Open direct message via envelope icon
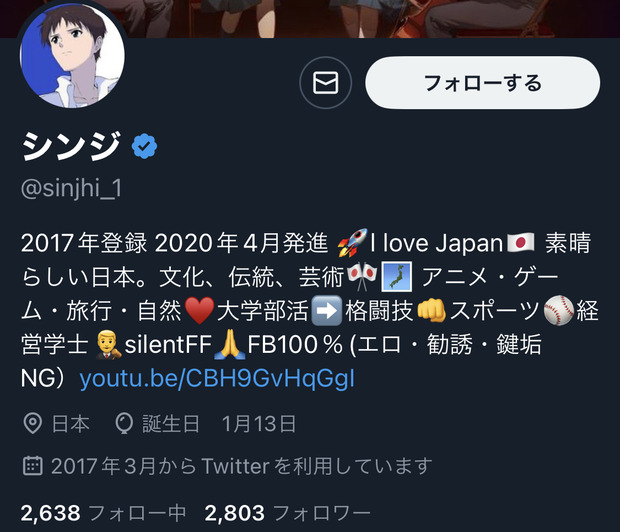Screen dimensions: 620x532 pyautogui.click(x=325, y=83)
